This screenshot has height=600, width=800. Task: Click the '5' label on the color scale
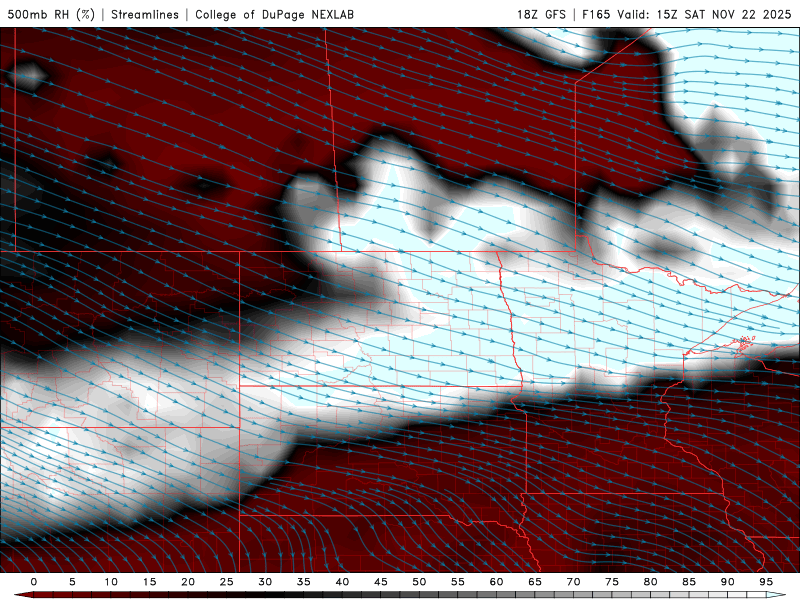coord(72,582)
